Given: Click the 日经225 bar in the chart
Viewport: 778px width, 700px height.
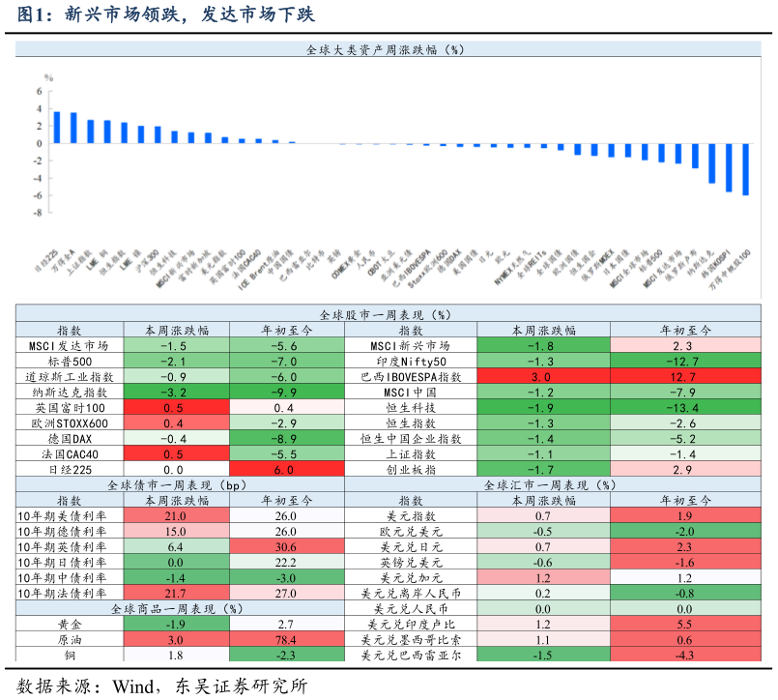Looking at the screenshot, I should tap(56, 128).
